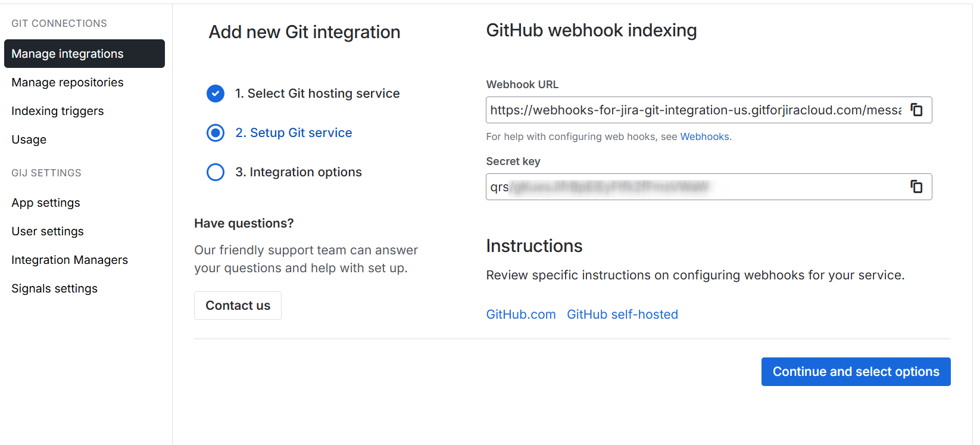Screen dimensions: 980x445
Task: Copy the Webhook URL with the copy icon
Action: pyautogui.click(x=916, y=110)
